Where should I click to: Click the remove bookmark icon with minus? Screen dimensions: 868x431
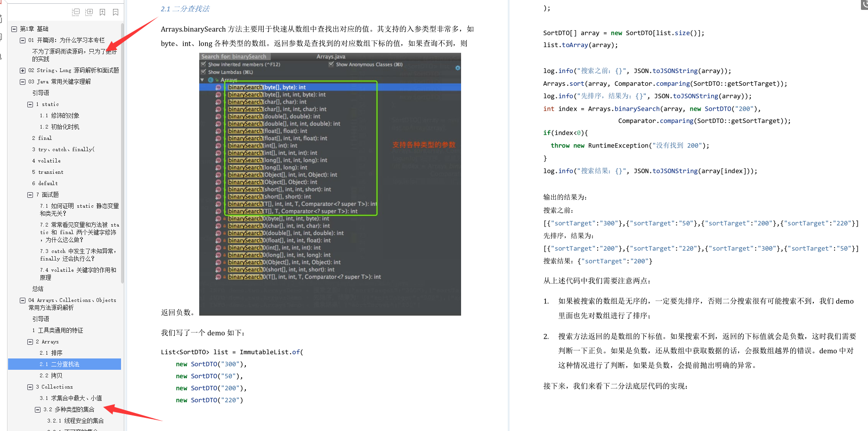115,12
